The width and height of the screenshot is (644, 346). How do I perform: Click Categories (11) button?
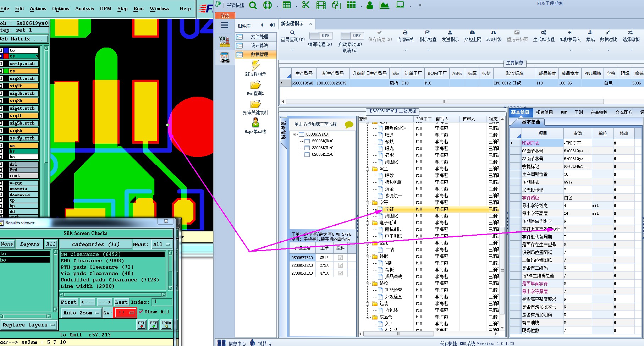[x=95, y=244]
